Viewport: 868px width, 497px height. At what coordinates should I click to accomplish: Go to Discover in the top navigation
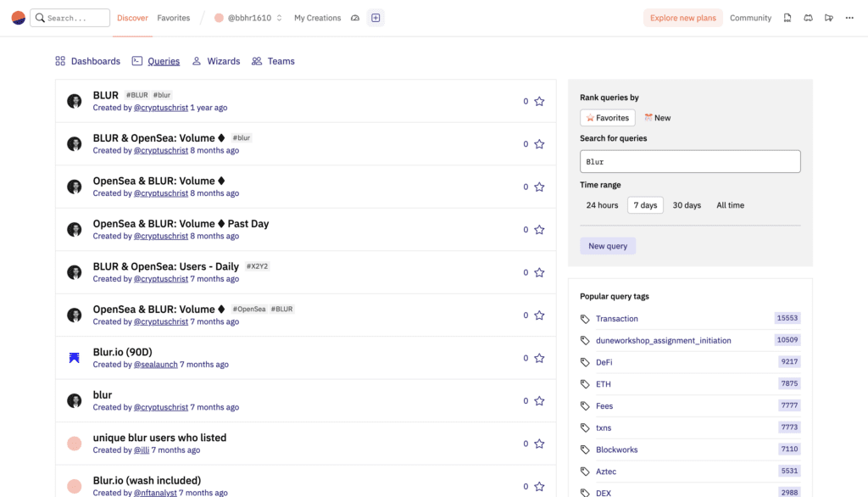[x=132, y=18]
